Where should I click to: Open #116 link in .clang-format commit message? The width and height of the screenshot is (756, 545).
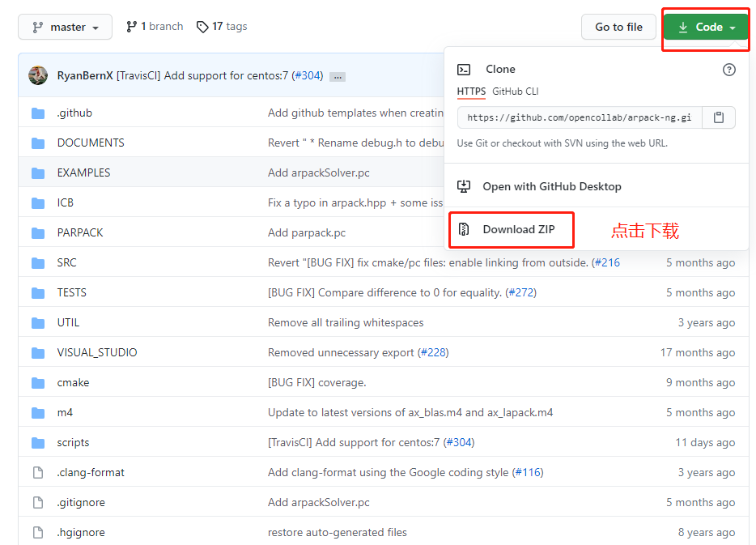pyautogui.click(x=528, y=472)
